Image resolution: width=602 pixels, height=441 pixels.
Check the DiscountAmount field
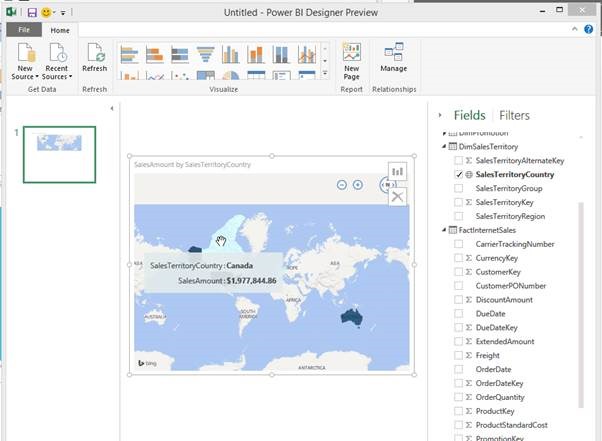(x=458, y=299)
